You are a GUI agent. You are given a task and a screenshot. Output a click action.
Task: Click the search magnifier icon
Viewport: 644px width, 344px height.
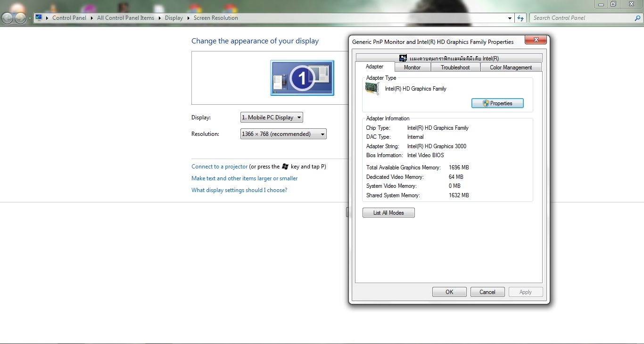coord(638,18)
